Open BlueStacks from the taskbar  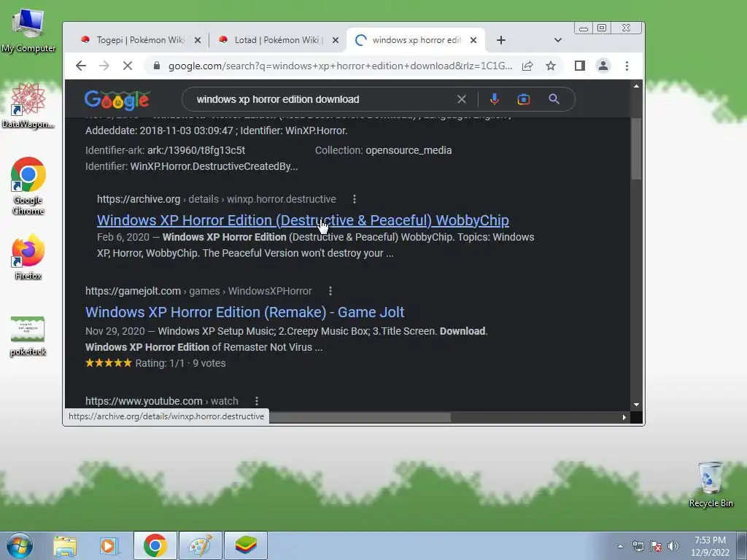[x=245, y=545]
